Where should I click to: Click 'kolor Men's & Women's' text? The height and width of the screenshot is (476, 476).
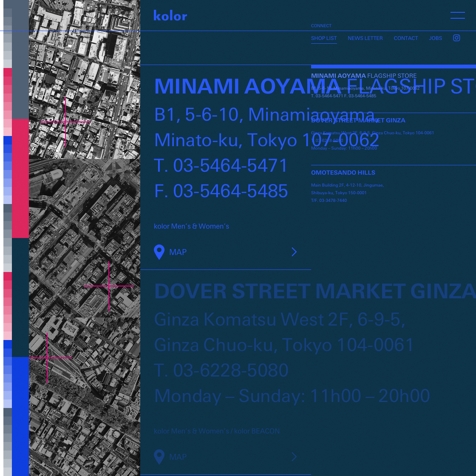click(191, 227)
